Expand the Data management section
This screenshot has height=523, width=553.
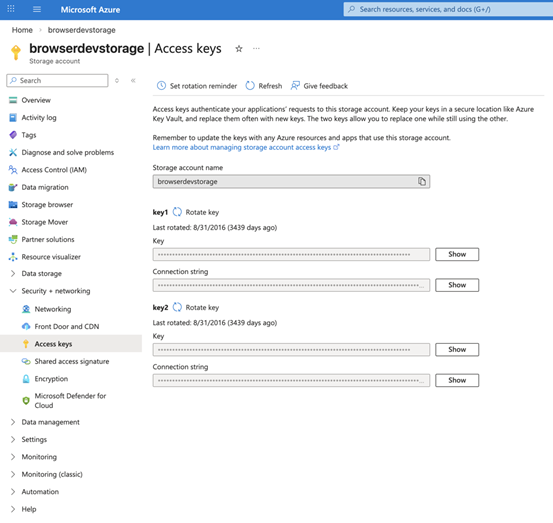[x=13, y=422]
